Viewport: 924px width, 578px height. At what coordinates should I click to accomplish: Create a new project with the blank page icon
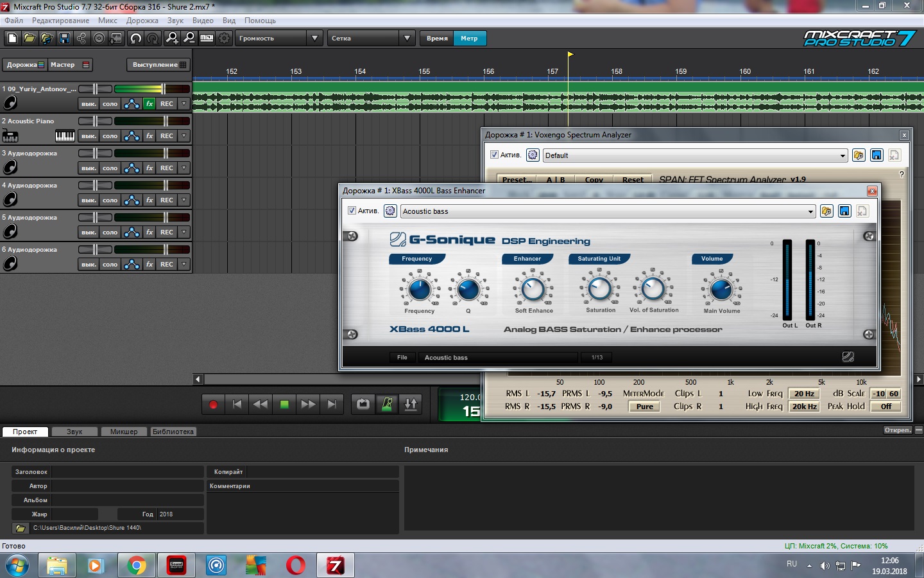point(12,39)
